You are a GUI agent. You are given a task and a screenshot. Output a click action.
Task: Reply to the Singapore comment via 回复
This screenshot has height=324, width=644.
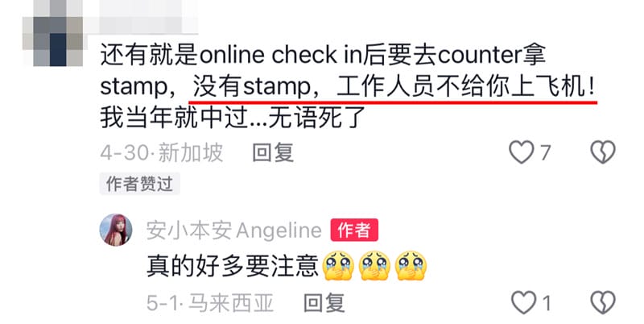(273, 152)
